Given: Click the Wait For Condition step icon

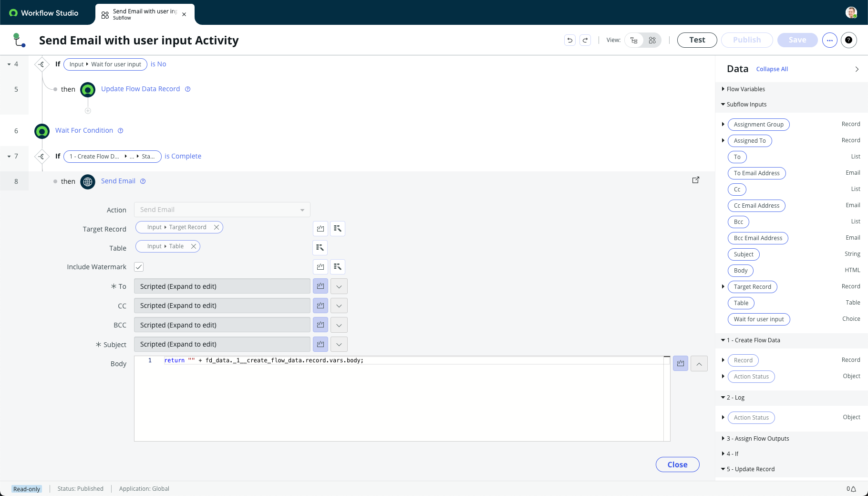Looking at the screenshot, I should [x=42, y=131].
